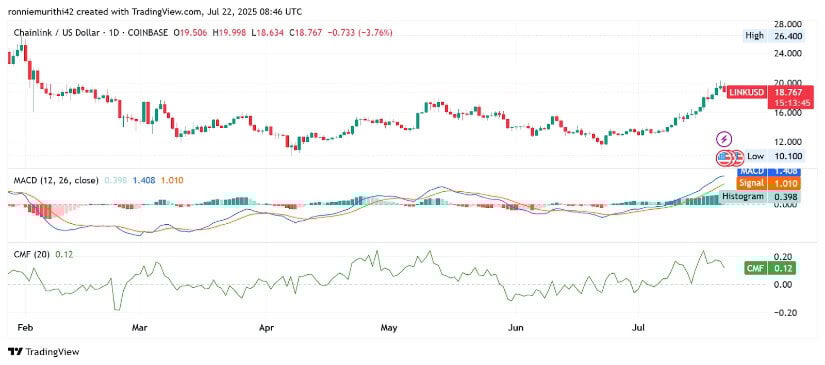This screenshot has height=365, width=825.
Task: Click the green CMF 0.12 axis label
Action: coord(770,269)
